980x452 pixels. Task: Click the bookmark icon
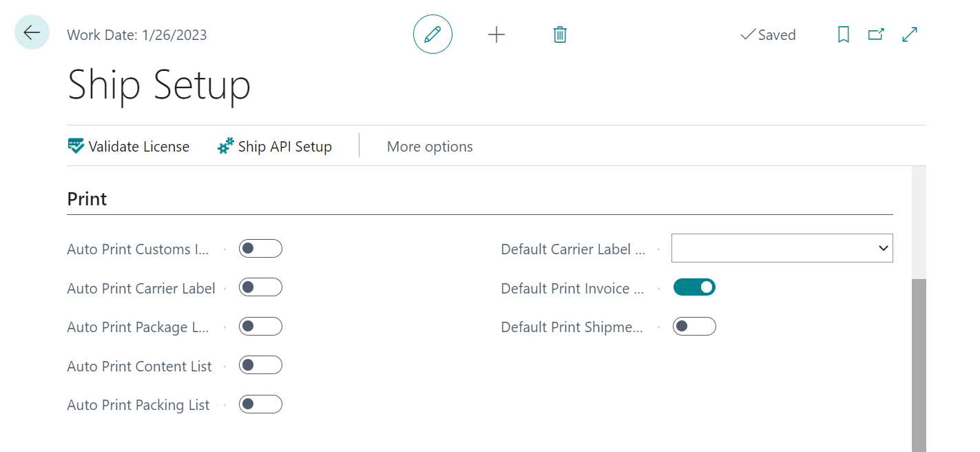tap(843, 34)
